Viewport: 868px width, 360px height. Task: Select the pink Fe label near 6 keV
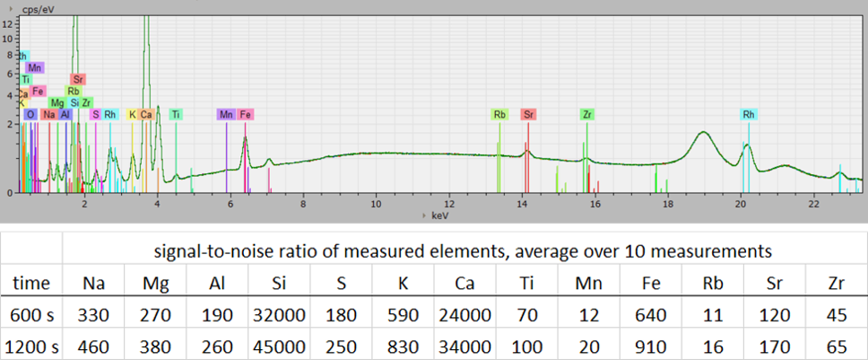pos(246,115)
